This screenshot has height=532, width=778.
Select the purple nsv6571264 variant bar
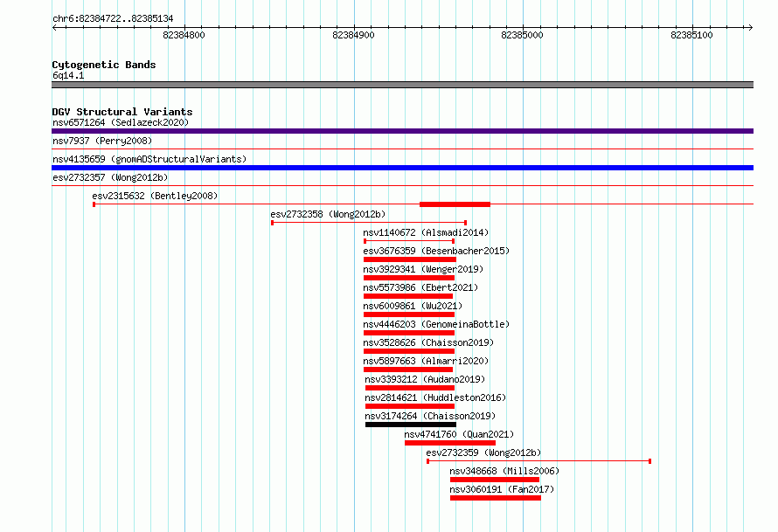402,131
